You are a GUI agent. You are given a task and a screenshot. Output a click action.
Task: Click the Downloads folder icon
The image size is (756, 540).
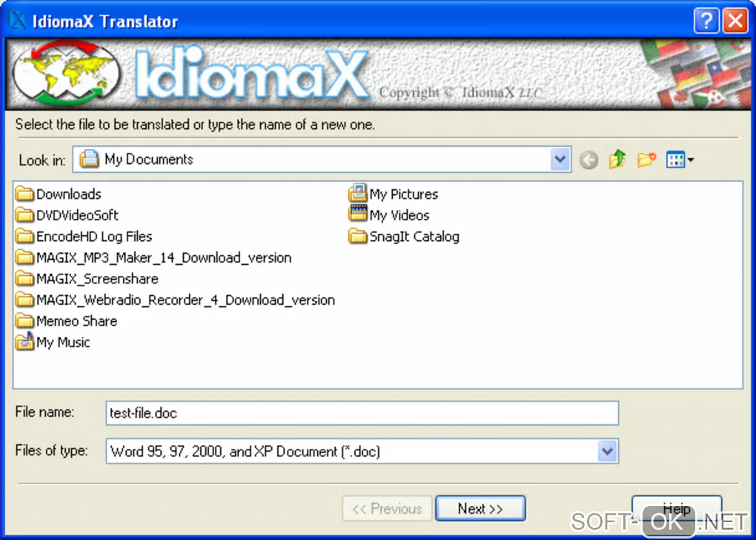pyautogui.click(x=24, y=194)
